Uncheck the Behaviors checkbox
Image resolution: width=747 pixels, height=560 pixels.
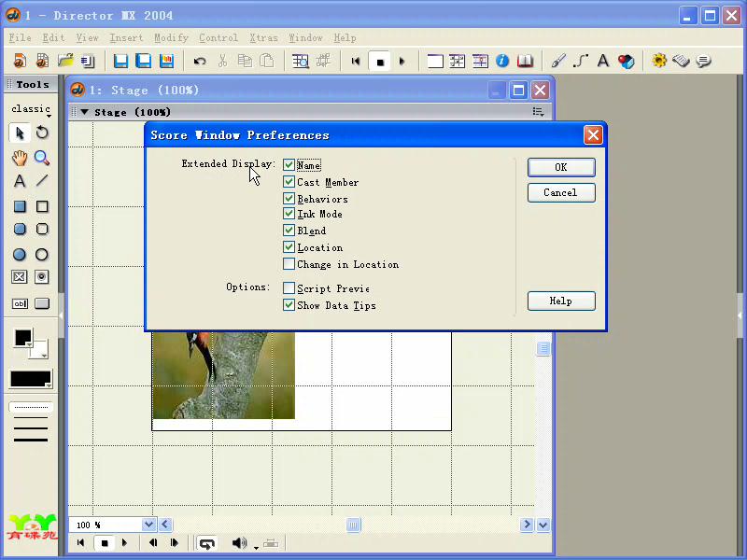coord(289,198)
